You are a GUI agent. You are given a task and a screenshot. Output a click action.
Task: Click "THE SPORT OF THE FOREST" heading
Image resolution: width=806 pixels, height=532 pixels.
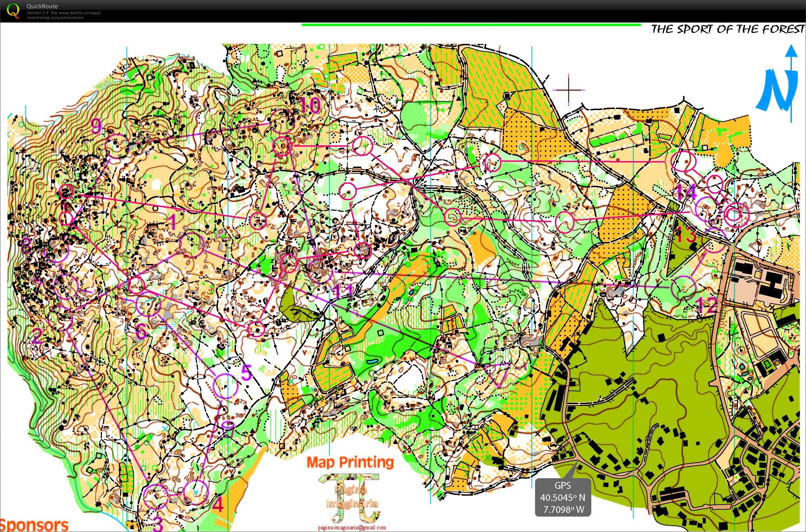click(728, 29)
